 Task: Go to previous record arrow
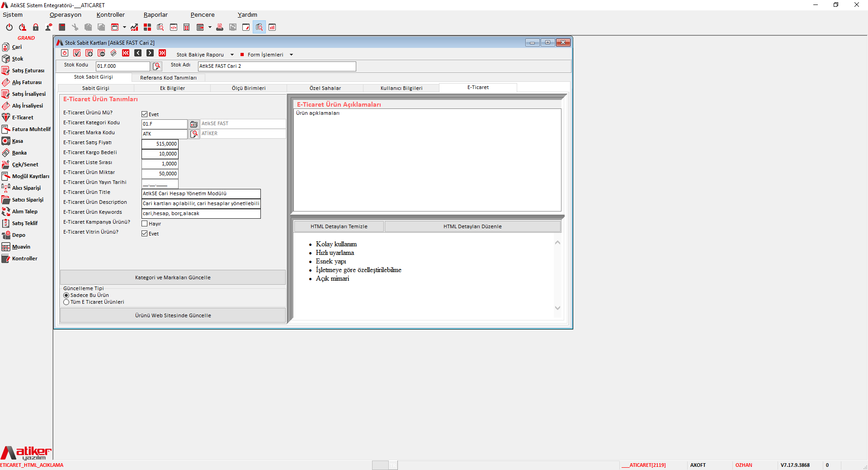point(138,53)
